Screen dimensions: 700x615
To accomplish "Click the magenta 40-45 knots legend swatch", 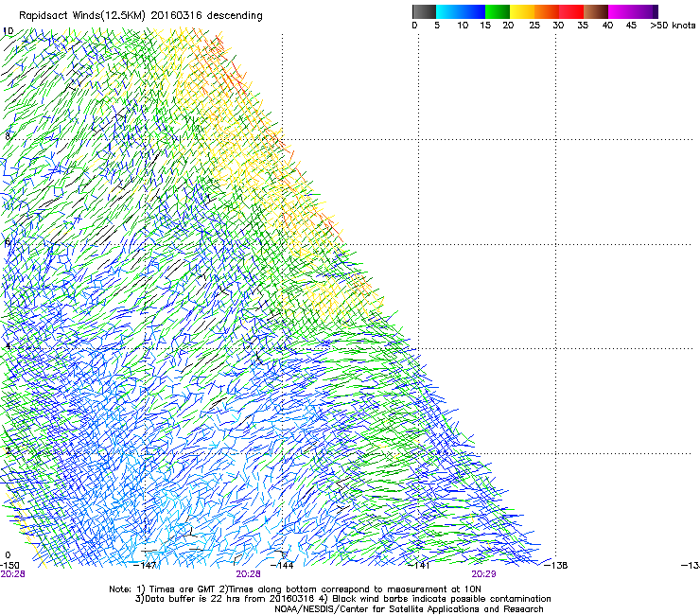I will point(621,11).
